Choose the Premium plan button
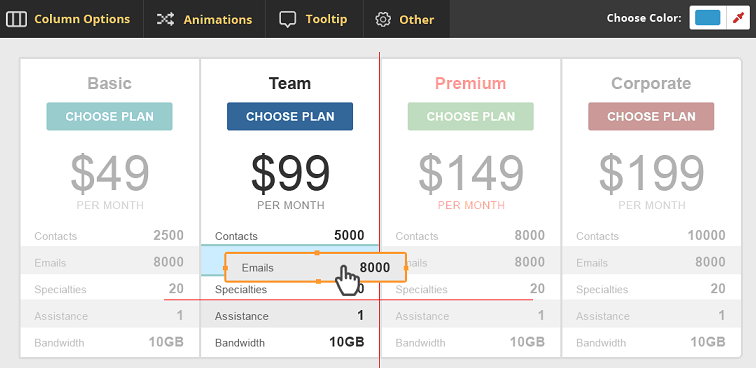Viewport: 756px width, 368px height. pos(471,116)
